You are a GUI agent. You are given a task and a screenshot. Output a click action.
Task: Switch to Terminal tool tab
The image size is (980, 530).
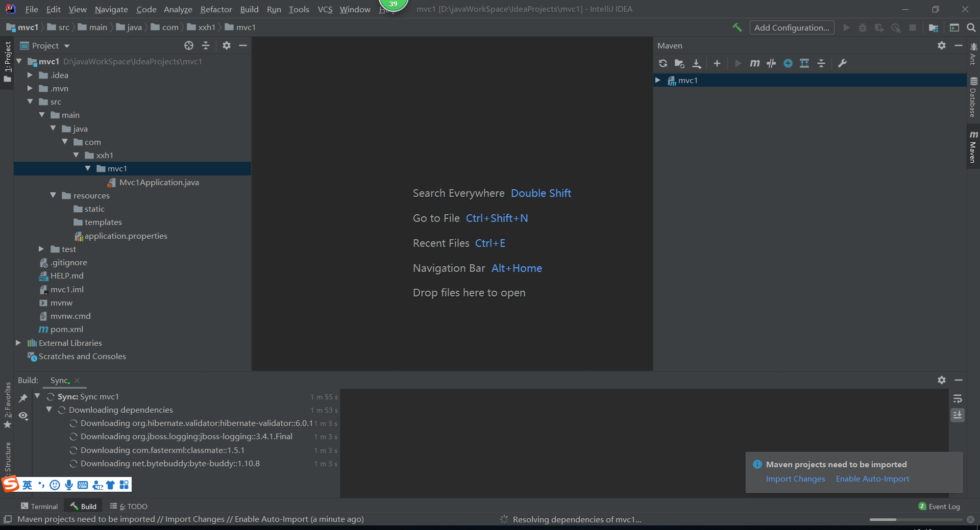tap(39, 506)
